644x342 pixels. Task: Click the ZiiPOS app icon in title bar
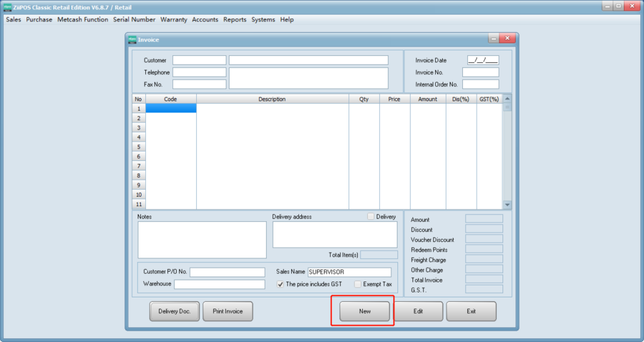8,7
